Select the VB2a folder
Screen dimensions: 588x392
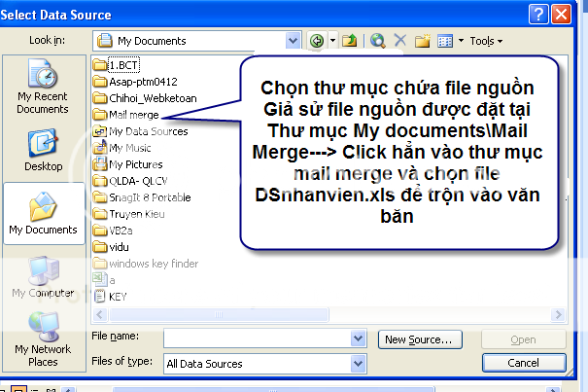113,231
